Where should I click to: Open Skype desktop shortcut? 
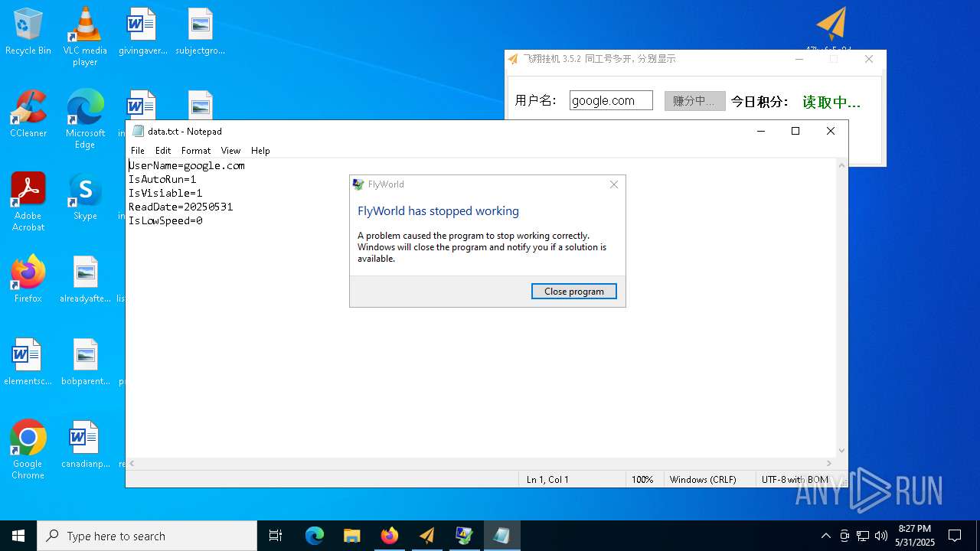coord(85,197)
